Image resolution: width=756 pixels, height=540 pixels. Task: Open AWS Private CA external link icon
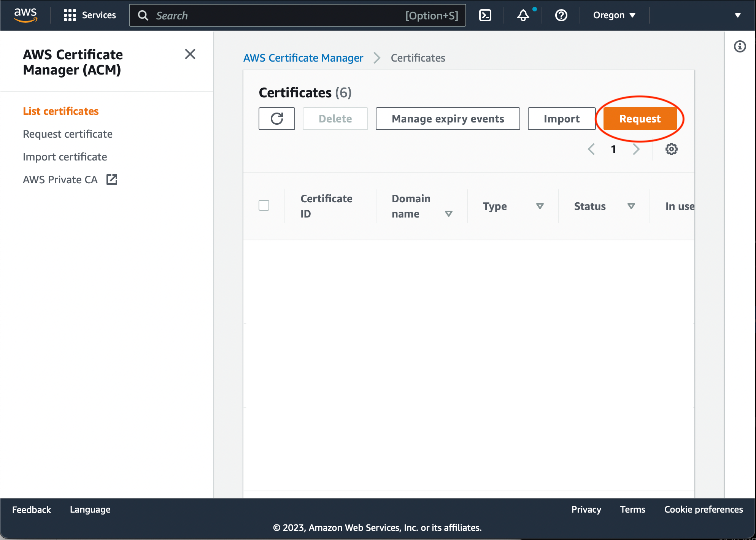[112, 179]
